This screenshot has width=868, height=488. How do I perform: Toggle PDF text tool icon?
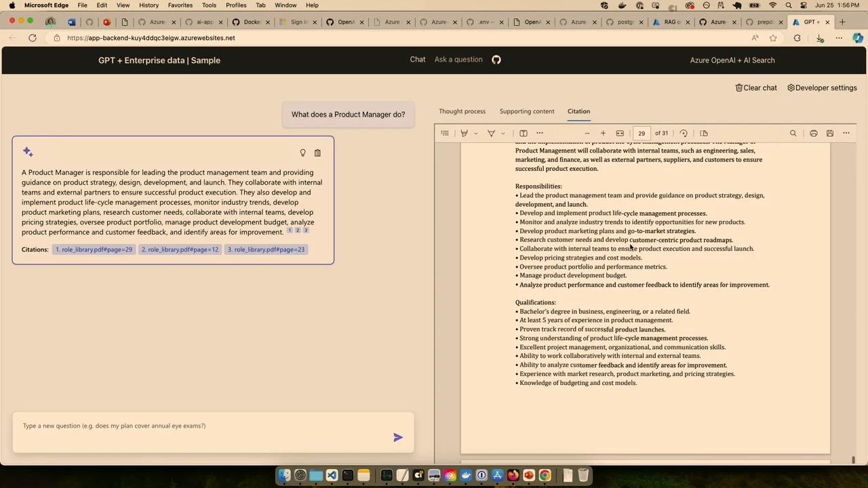tap(524, 134)
